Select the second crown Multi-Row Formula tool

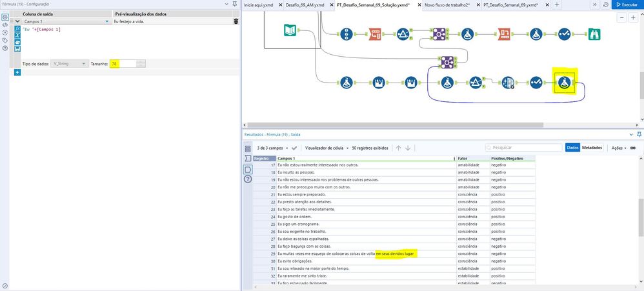(410, 83)
